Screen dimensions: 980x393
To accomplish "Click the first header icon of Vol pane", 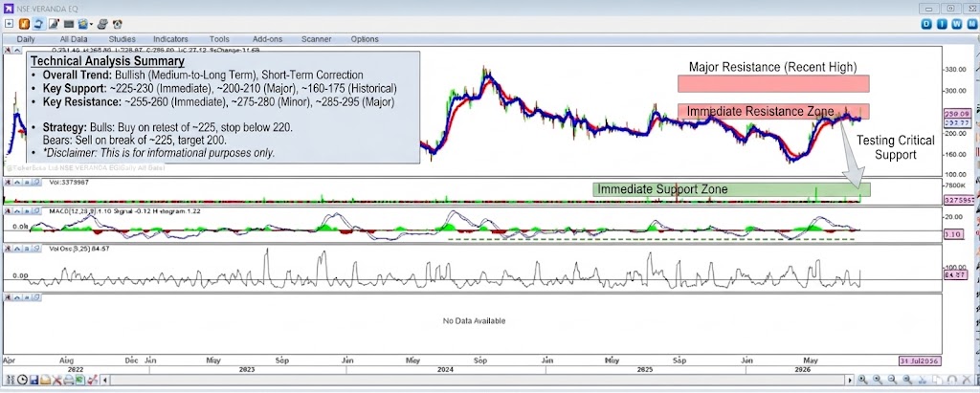I will pyautogui.click(x=7, y=182).
